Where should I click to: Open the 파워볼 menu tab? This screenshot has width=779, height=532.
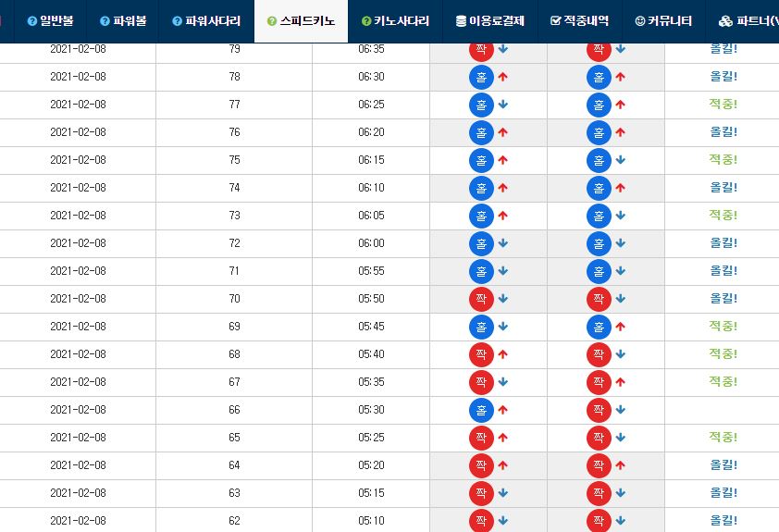click(x=123, y=21)
